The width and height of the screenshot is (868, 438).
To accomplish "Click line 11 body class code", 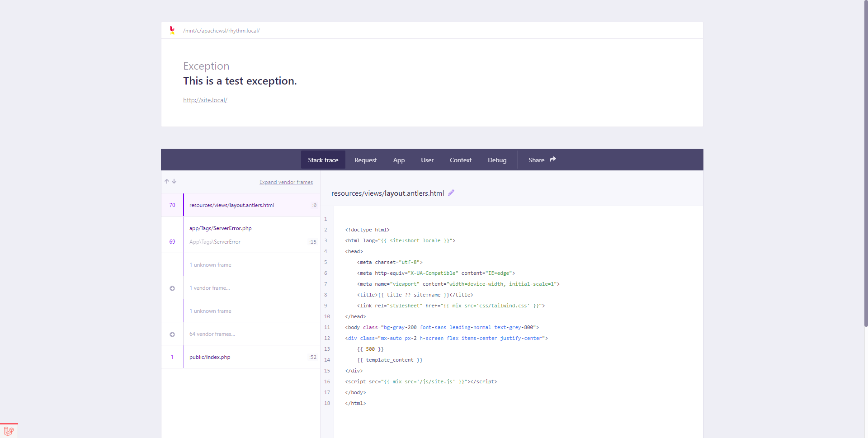I will (442, 327).
